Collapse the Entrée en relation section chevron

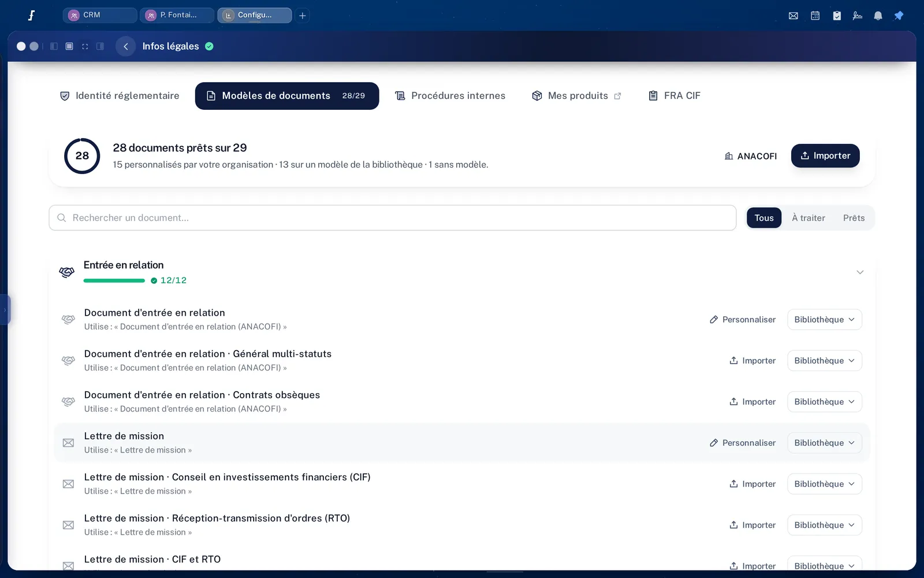(x=860, y=272)
